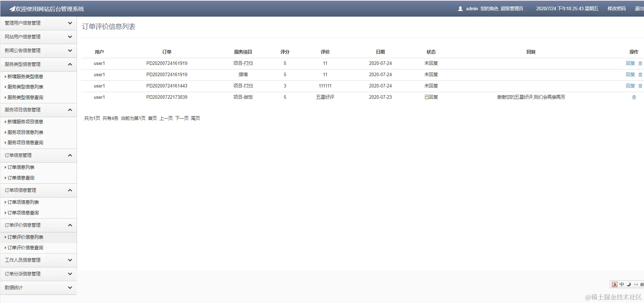Open 订单信息查询 menu item
Image resolution: width=644 pixels, height=303 pixels.
tap(21, 178)
